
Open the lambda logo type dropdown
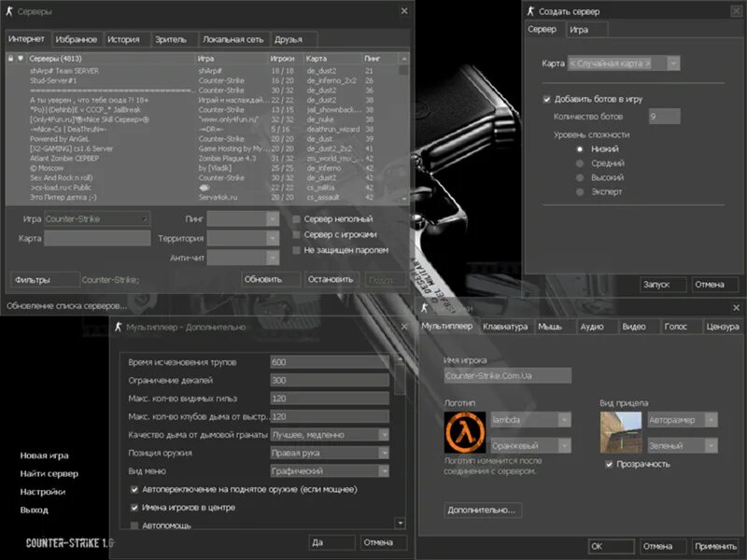530,420
